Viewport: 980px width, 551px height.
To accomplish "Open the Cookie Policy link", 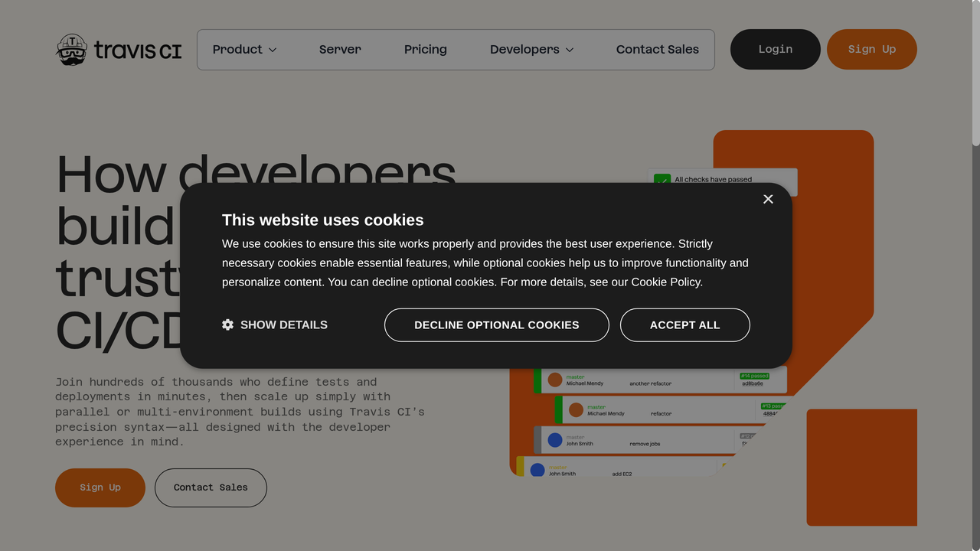I will 665,282.
